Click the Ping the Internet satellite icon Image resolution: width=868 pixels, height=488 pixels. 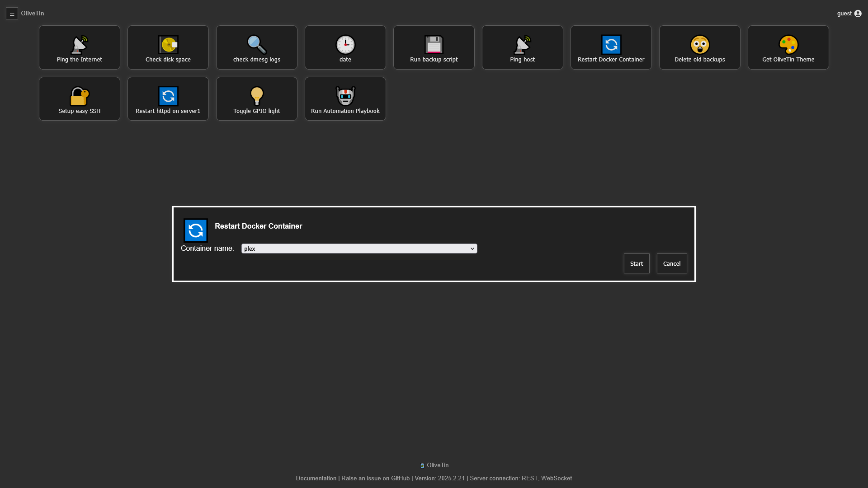(80, 45)
